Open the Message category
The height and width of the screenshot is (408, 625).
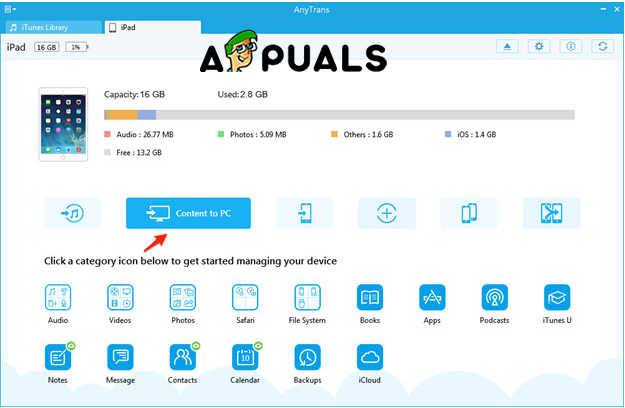coord(120,357)
